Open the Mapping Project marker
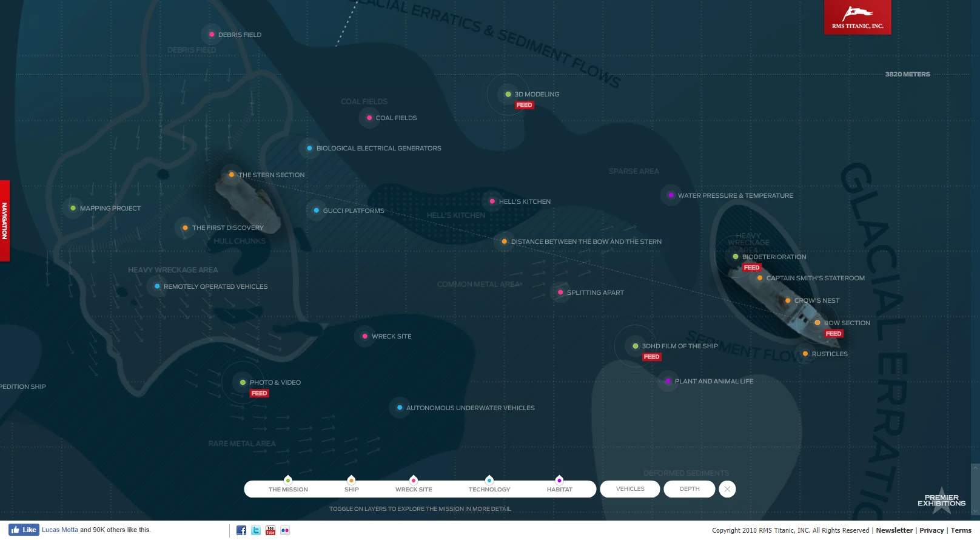Image resolution: width=980 pixels, height=540 pixels. pyautogui.click(x=73, y=208)
